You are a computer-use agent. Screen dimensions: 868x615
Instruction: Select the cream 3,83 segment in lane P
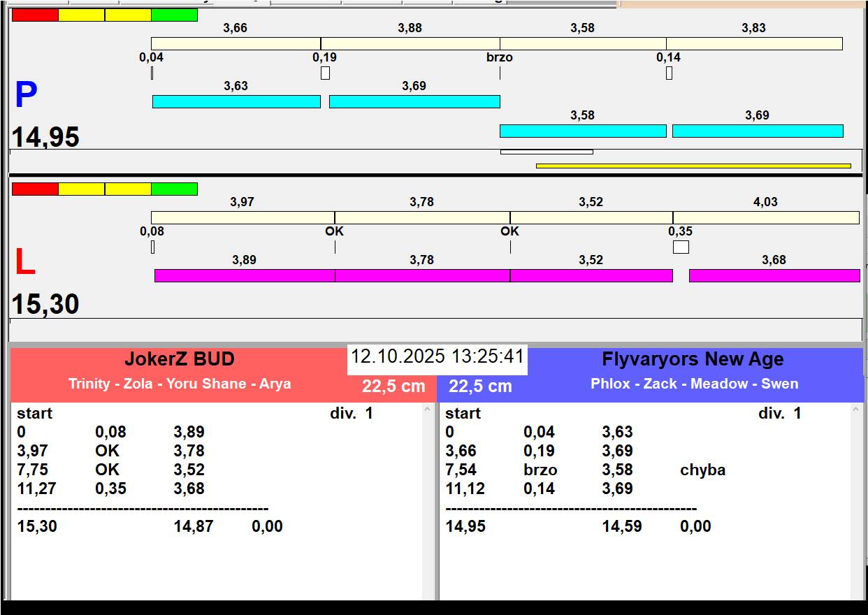754,43
